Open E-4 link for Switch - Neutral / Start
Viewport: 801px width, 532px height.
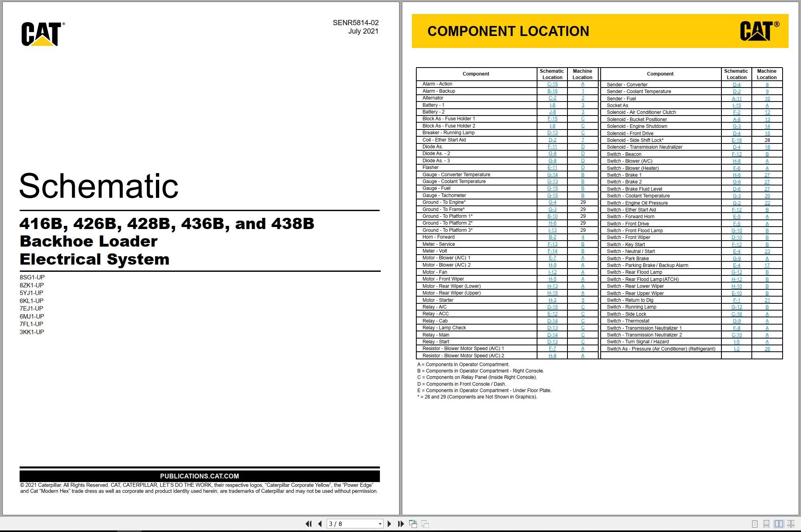[x=737, y=251]
